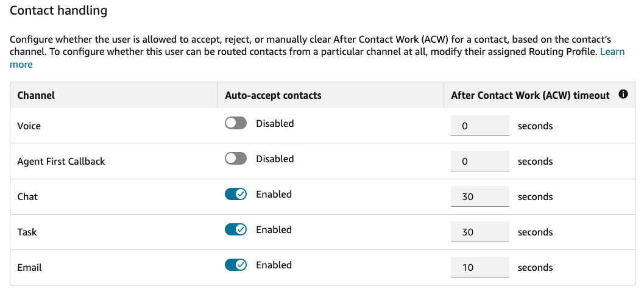Click the Auto-accept contacts column header
644x294 pixels.
(x=273, y=95)
